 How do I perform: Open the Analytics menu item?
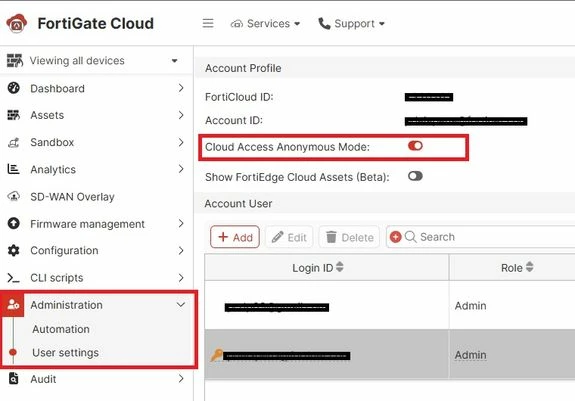click(x=96, y=169)
